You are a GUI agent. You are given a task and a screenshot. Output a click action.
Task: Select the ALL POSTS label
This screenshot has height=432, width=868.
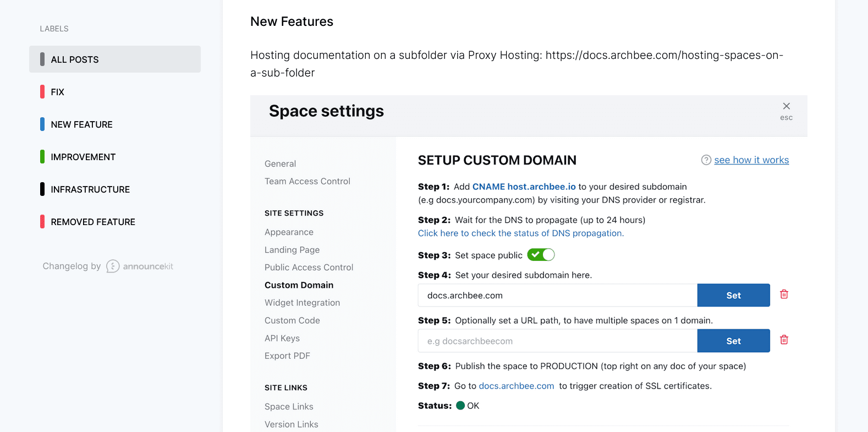[x=115, y=59]
